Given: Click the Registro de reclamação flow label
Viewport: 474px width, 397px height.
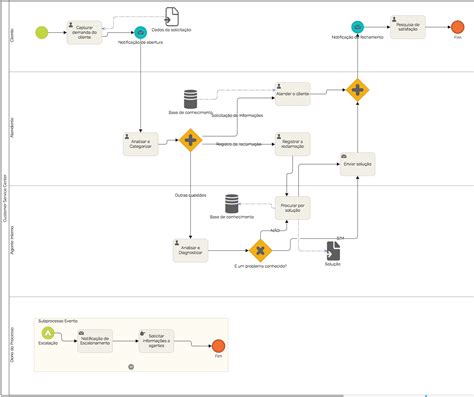Looking at the screenshot, I should [x=239, y=144].
